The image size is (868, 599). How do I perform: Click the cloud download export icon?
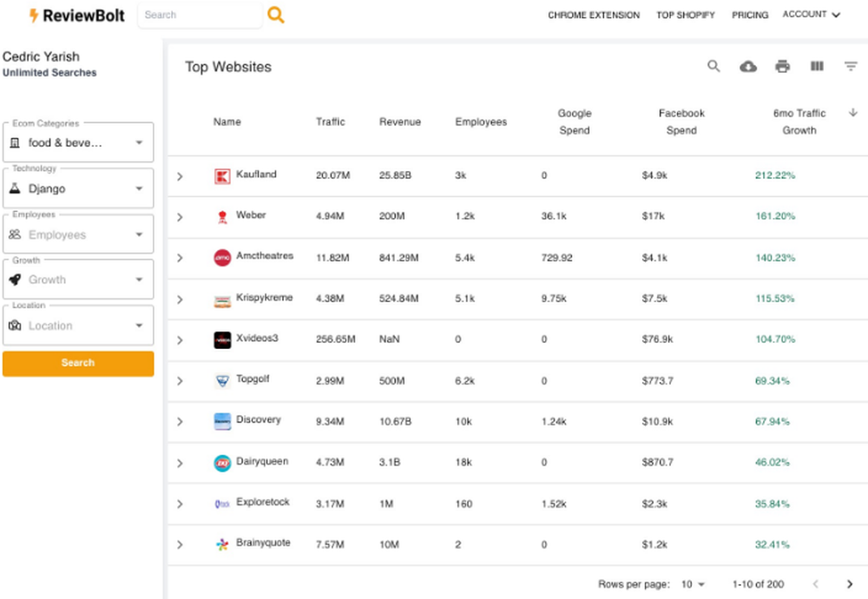pos(748,66)
